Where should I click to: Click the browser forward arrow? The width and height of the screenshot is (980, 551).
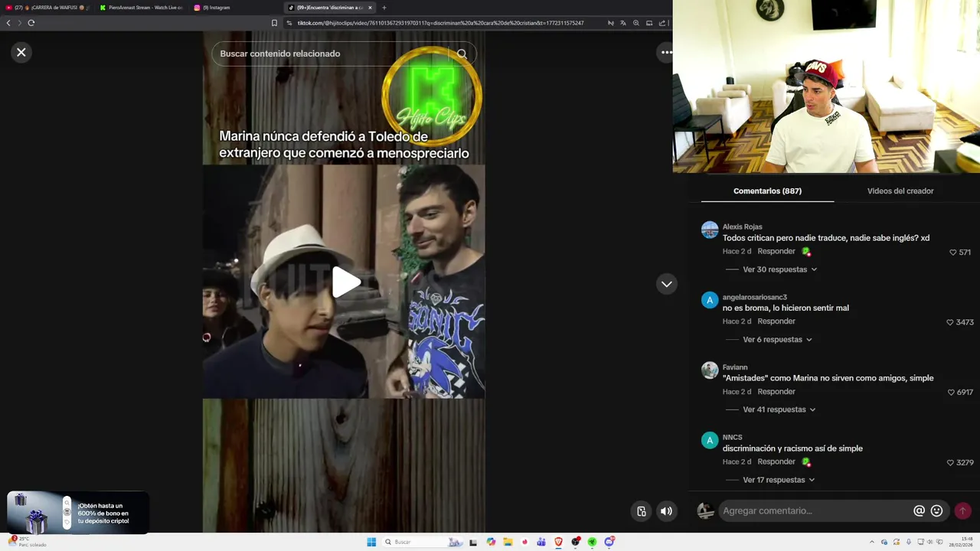point(20,23)
